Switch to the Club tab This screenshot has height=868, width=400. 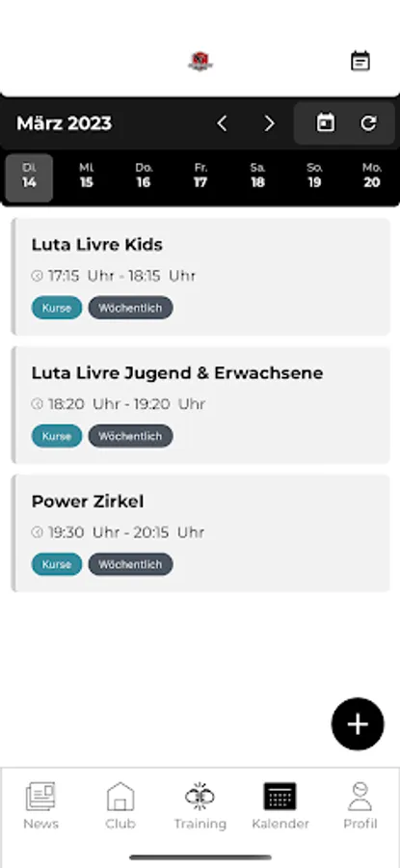pos(120,806)
